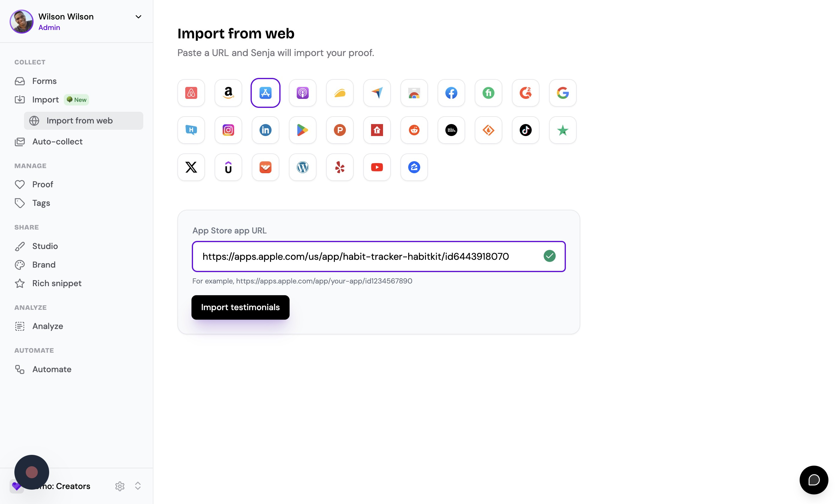Image resolution: width=838 pixels, height=504 pixels.
Task: Open workspace settings gear icon
Action: (120, 486)
